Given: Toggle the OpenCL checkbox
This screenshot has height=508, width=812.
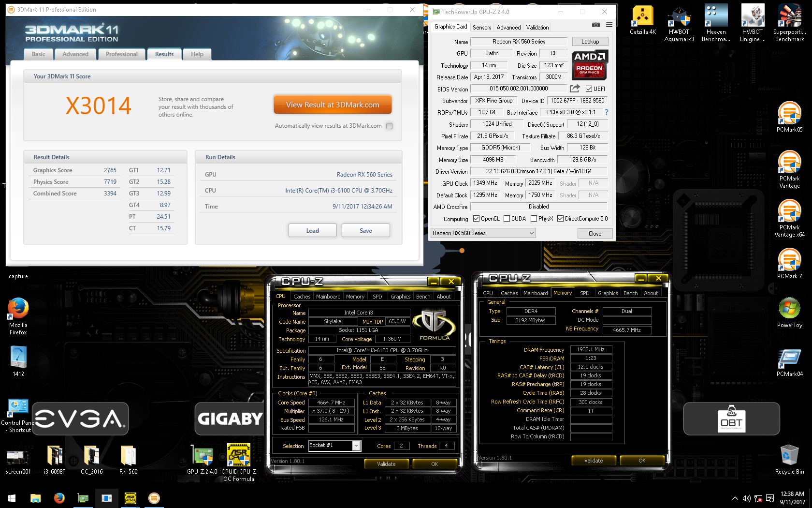Looking at the screenshot, I should 476,219.
